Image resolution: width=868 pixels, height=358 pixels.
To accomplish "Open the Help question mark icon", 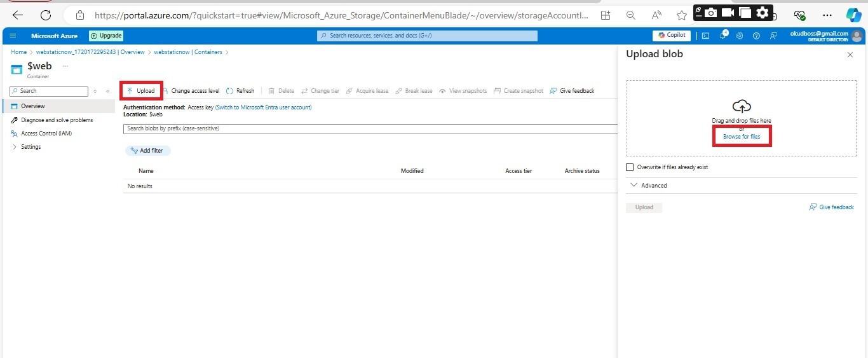I will coord(756,36).
